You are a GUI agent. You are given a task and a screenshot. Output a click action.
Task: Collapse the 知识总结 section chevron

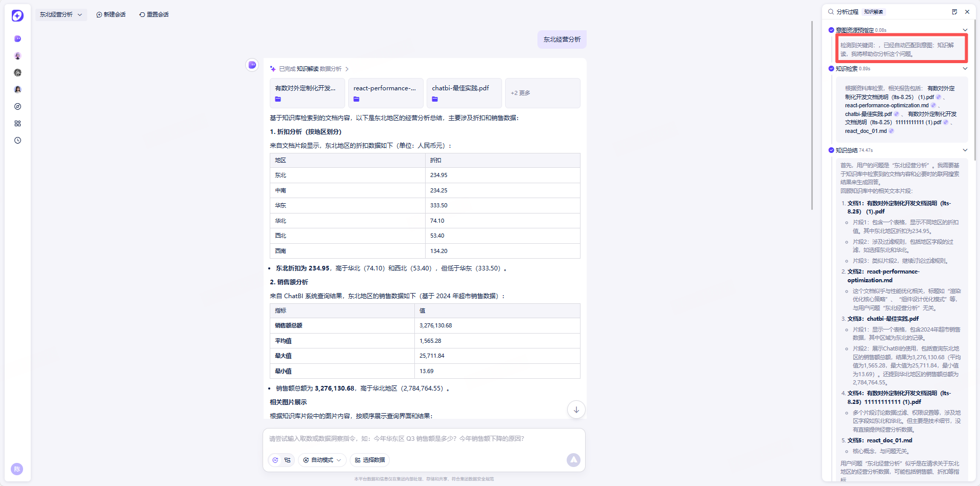point(965,150)
